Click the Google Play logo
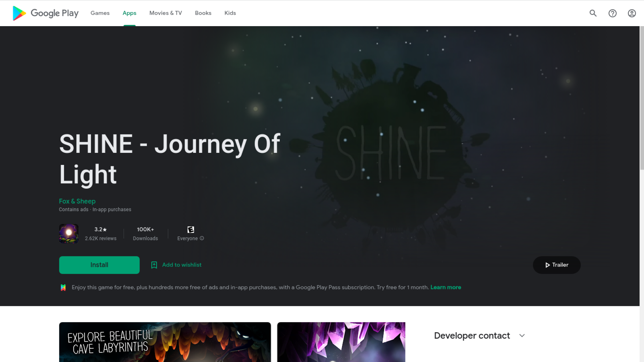 coord(45,13)
